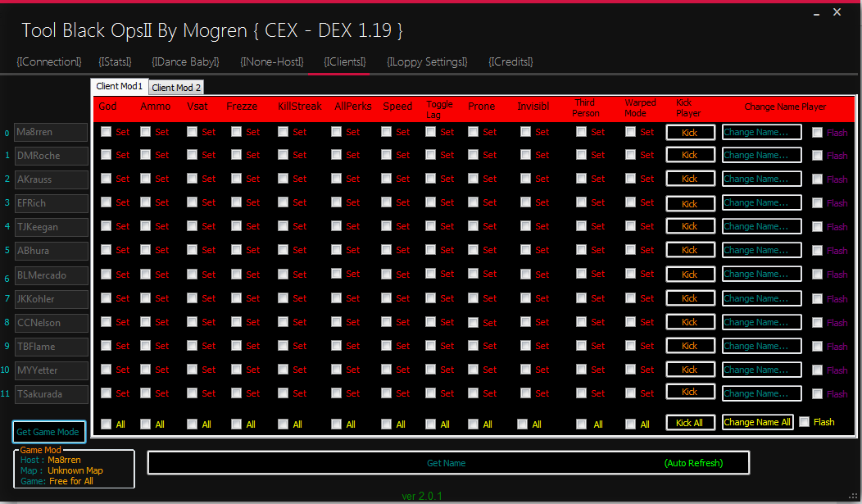Click the 'ver 2.0.1' version text
The width and height of the screenshot is (862, 504).
point(422,497)
